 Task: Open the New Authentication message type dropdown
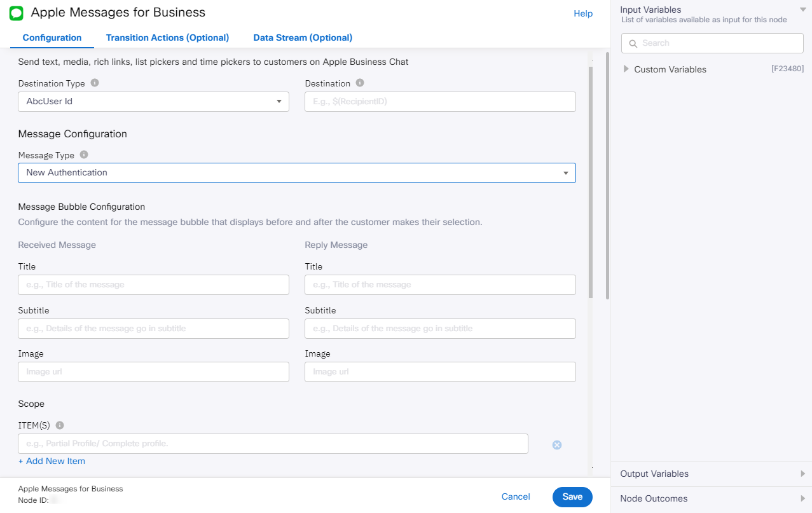click(x=297, y=173)
